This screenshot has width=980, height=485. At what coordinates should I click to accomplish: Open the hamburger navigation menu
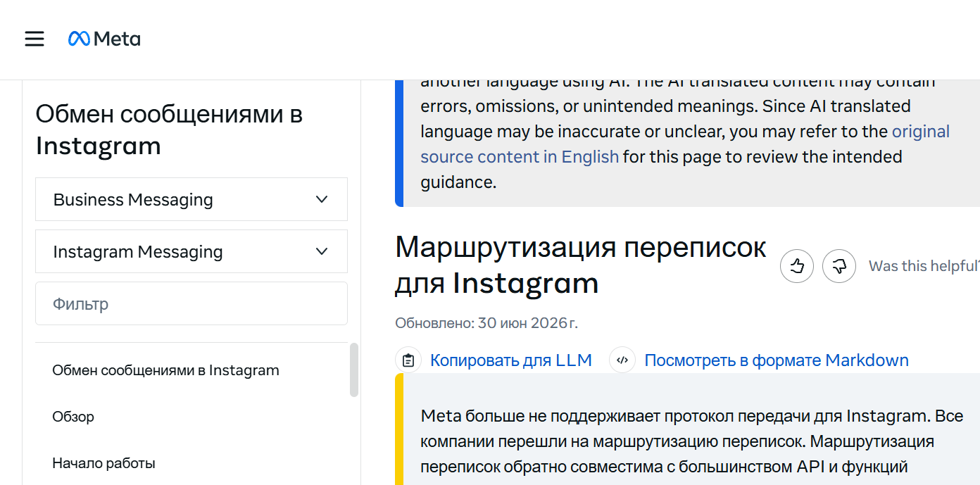pos(34,39)
